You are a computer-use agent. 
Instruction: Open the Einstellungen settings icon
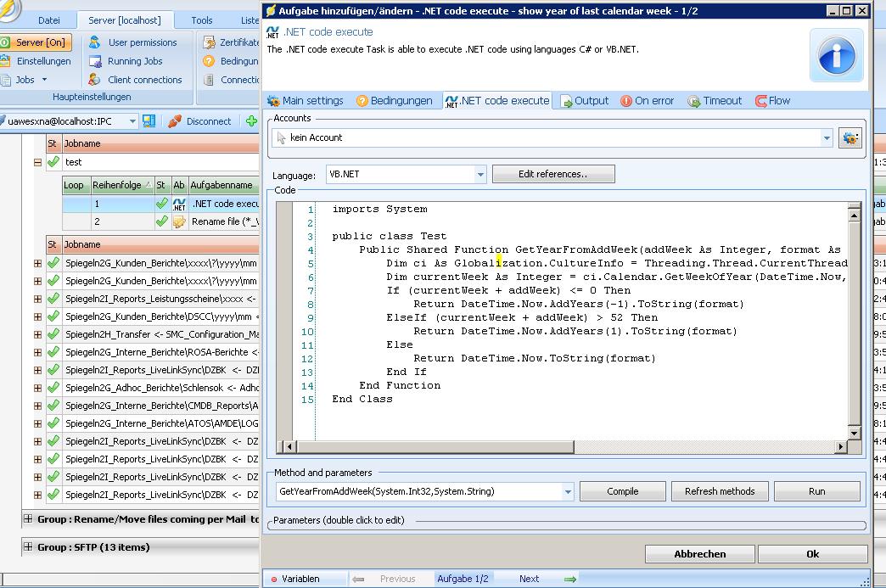coord(6,61)
